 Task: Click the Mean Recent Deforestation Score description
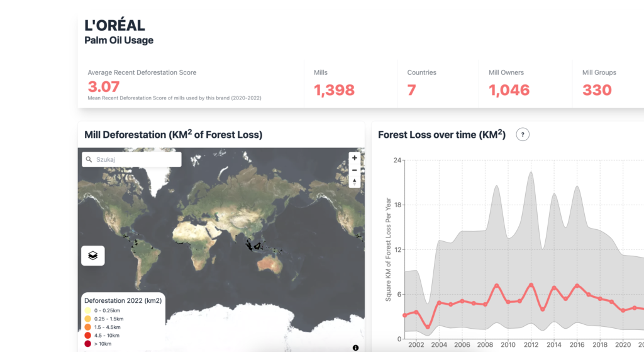click(x=174, y=98)
